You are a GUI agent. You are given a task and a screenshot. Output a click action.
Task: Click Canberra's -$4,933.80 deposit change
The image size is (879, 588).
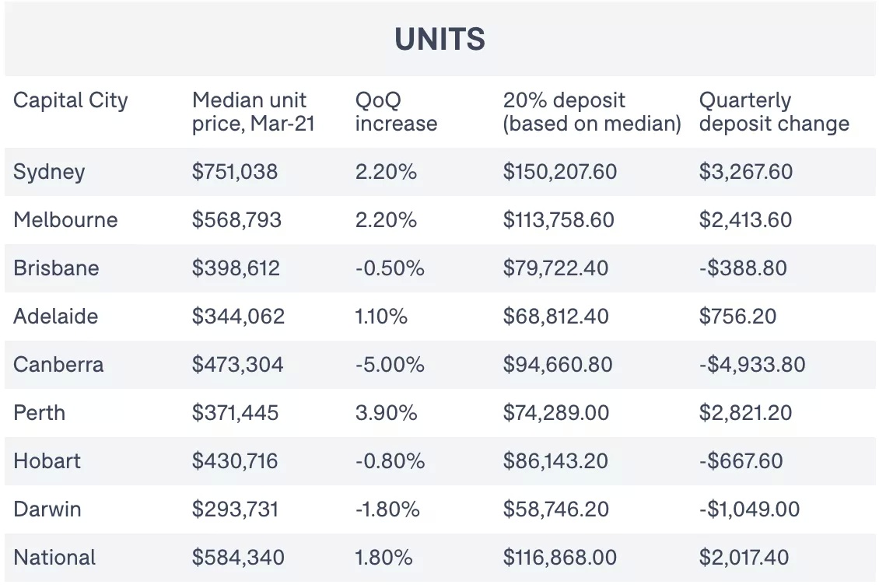pos(751,364)
